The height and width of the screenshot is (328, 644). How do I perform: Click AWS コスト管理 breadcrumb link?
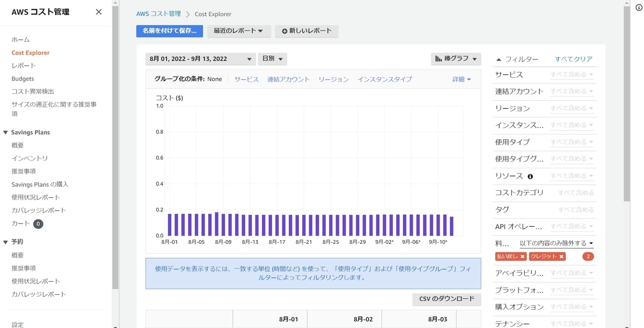pyautogui.click(x=159, y=14)
